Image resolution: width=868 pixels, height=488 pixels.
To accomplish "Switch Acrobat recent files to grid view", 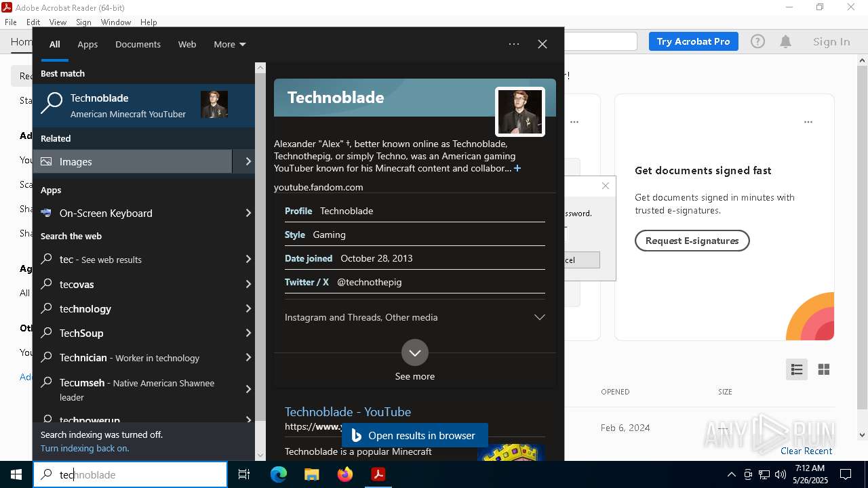I will coord(824,369).
